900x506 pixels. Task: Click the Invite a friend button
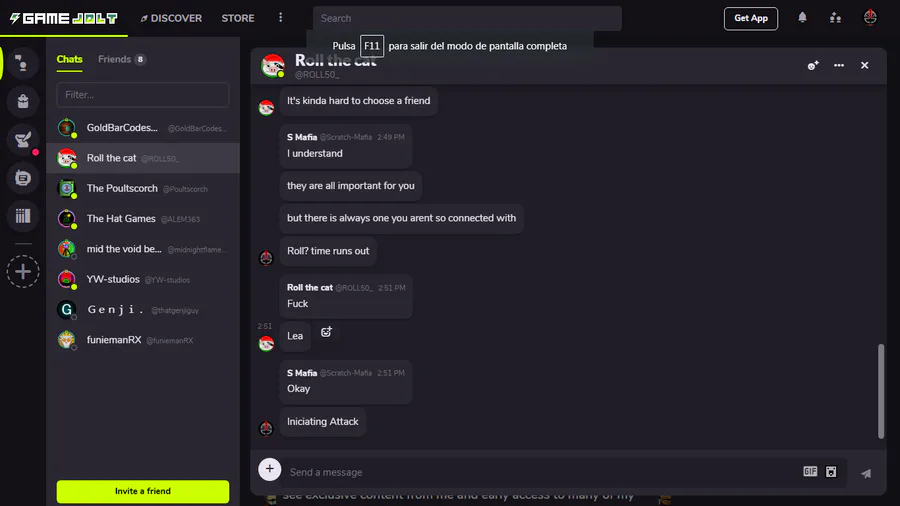pyautogui.click(x=143, y=491)
